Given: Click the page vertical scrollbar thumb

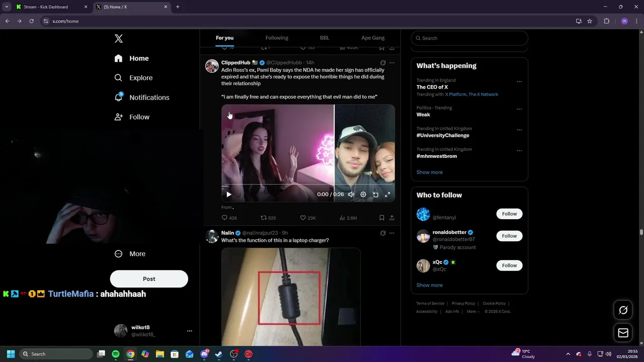Looking at the screenshot, I should [x=641, y=232].
